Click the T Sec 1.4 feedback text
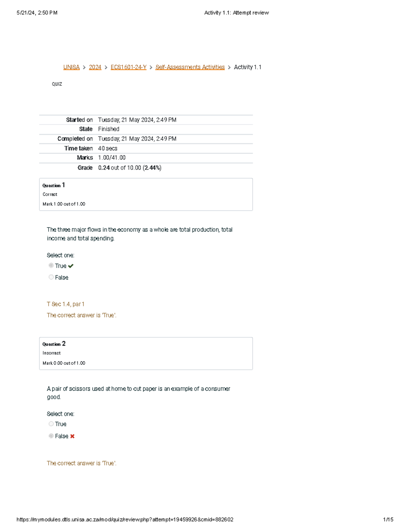Viewport: 411px width, 532px height. click(x=65, y=304)
